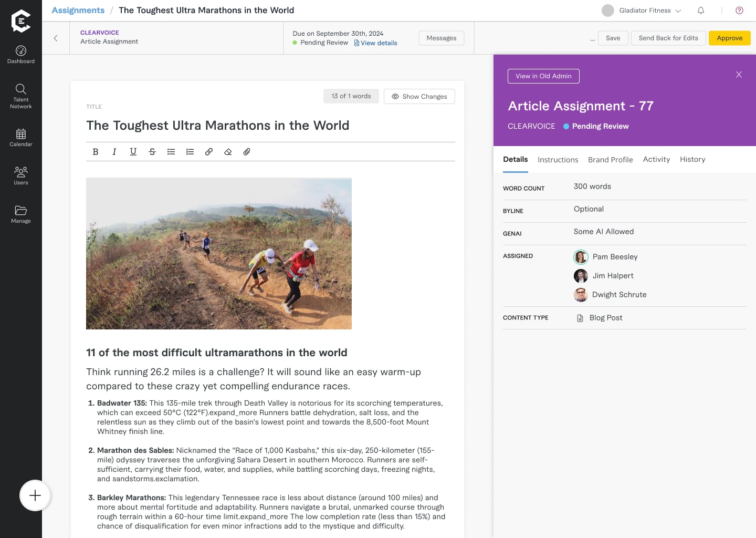Expand more actions ellipsis beside Save
756x538 pixels.
592,39
